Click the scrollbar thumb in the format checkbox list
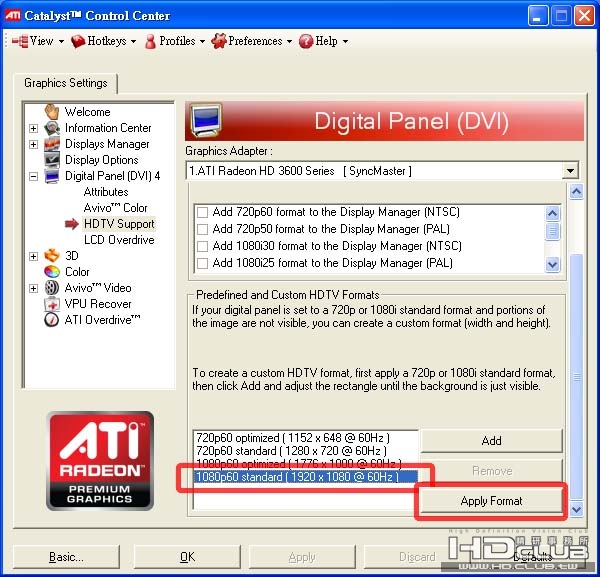 (x=552, y=231)
